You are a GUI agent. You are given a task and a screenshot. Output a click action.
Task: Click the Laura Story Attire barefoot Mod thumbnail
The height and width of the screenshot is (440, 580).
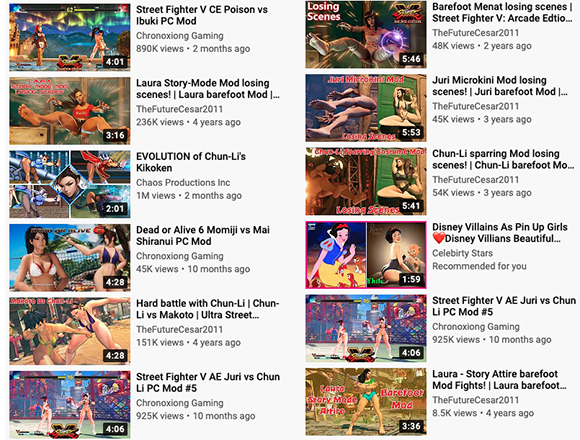[x=366, y=402]
